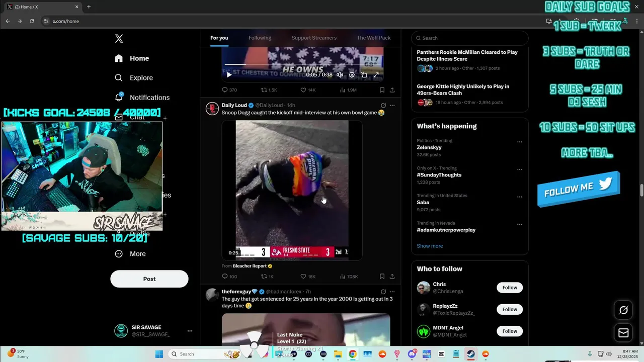Bookmark the Daily Loud post

(382, 277)
